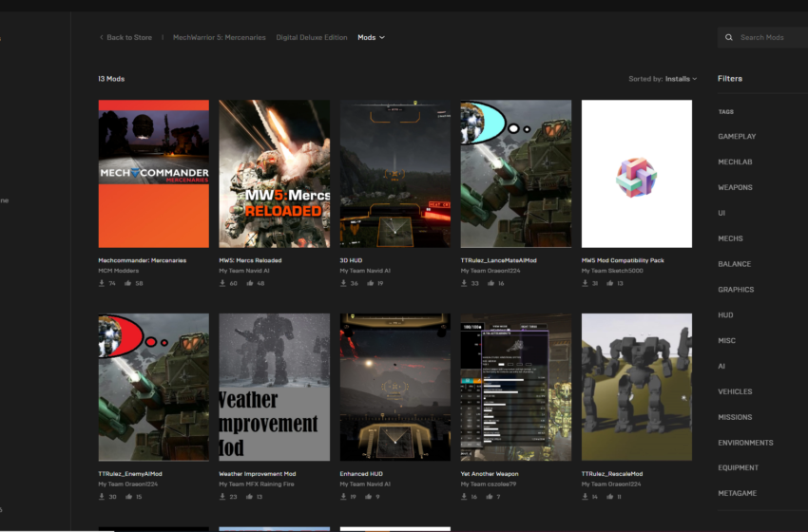Screen dimensions: 808x532
Task: Click download icon under MW5: Mercs Reloaded
Action: [x=222, y=283]
